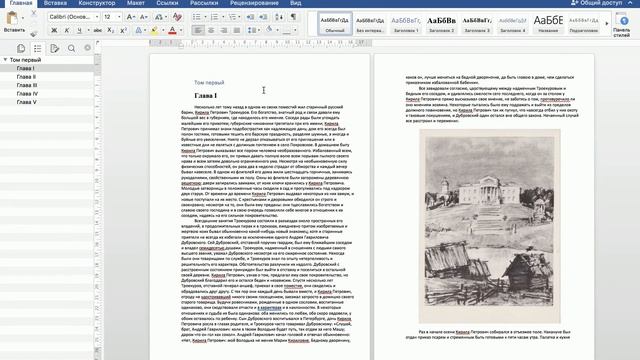Open thumbnails pane icon in sidebar
This screenshot has height=360, width=640.
[21, 49]
